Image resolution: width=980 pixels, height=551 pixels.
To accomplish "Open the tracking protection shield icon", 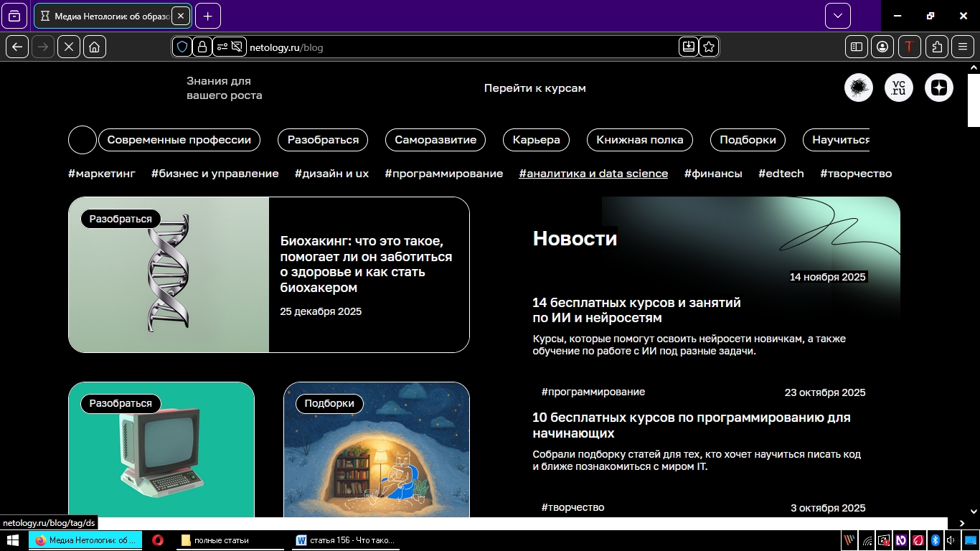I will 182,47.
